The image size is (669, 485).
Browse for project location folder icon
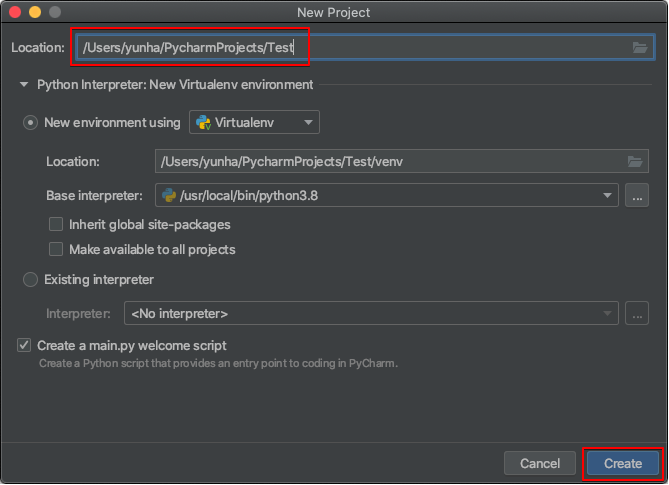coord(640,47)
